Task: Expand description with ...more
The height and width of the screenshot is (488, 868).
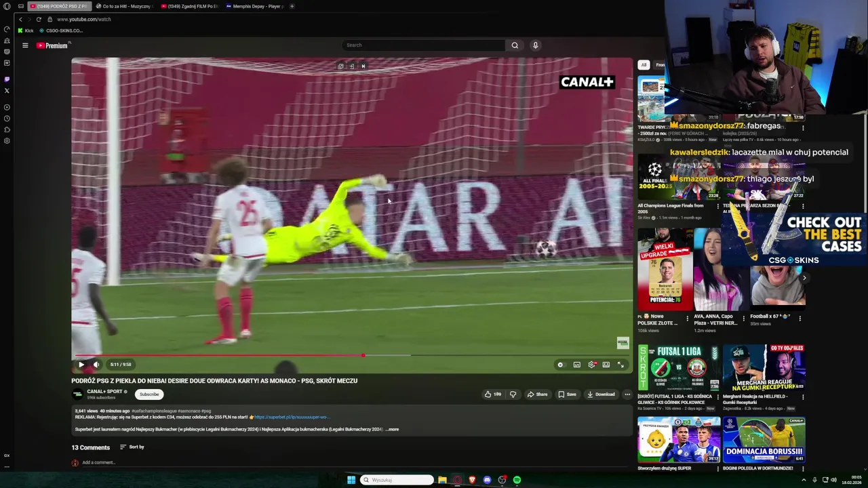Action: click(x=393, y=429)
